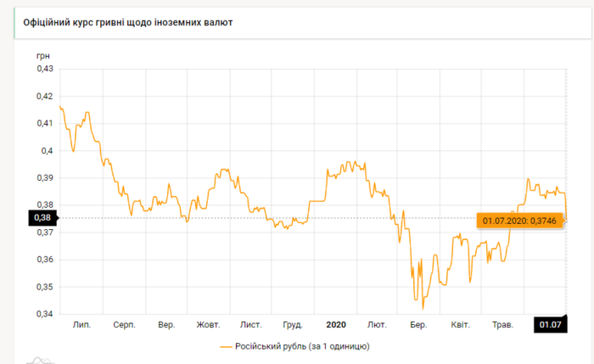Click the bold 2020 x-axis label
Screen dimensions: 594x364
tap(336, 325)
